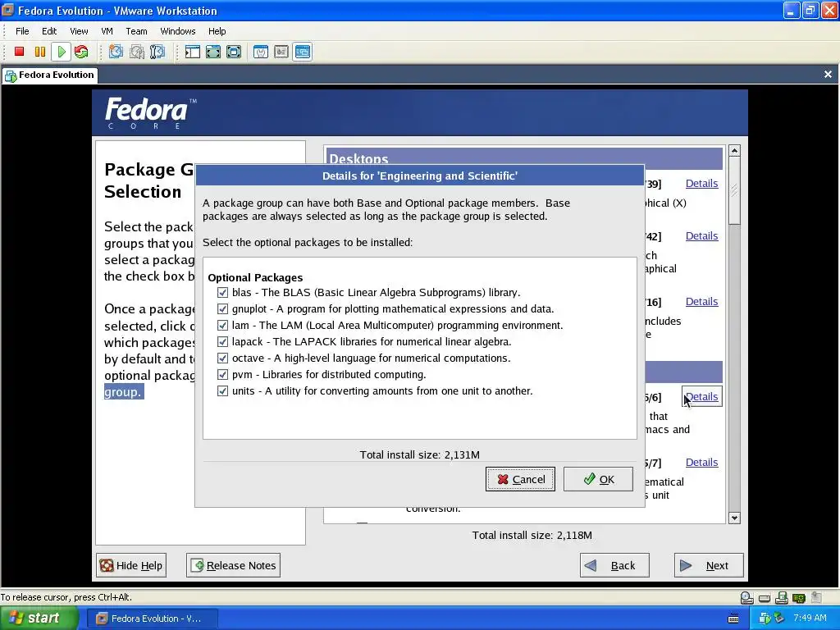Click the Fedora Evolution tab icon
The height and width of the screenshot is (630, 840).
(x=11, y=75)
